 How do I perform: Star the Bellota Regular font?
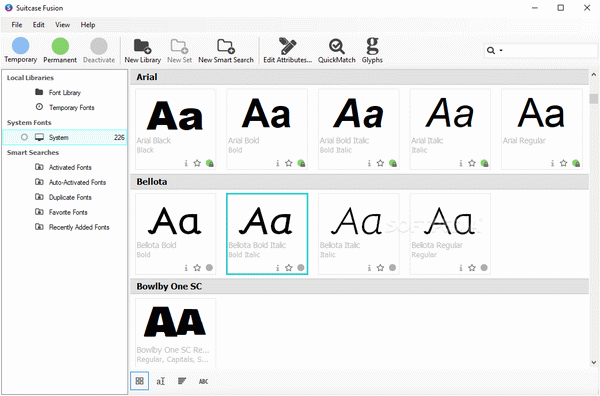472,268
